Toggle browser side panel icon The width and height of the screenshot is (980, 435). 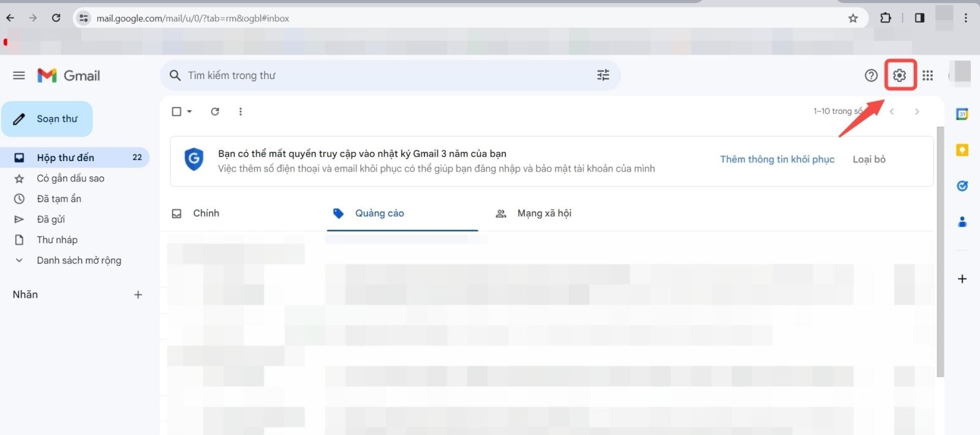[919, 18]
